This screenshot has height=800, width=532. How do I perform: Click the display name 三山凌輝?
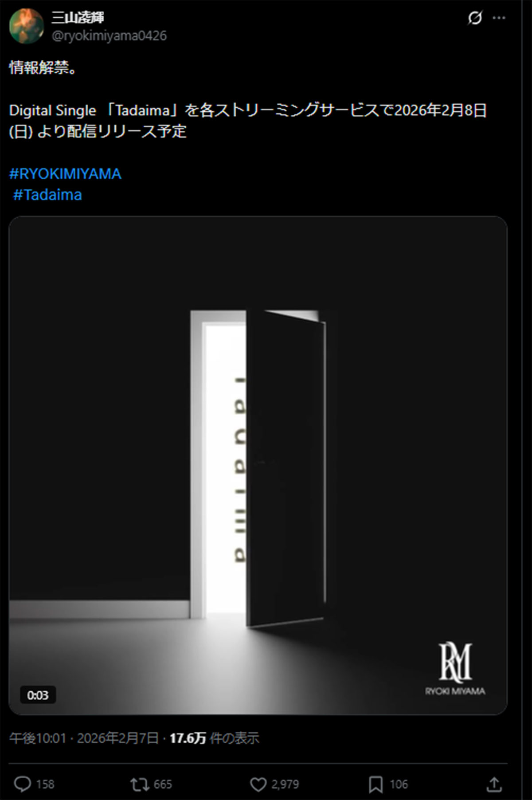point(78,18)
